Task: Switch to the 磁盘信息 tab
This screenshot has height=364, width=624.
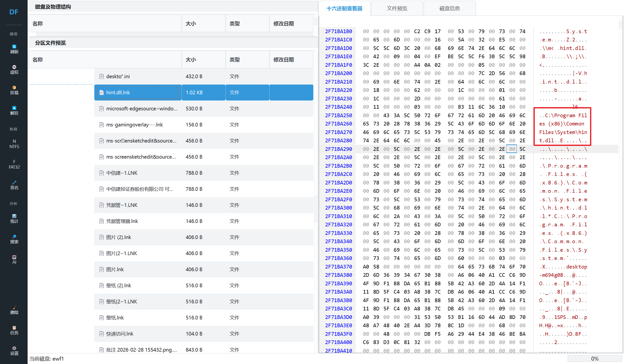Action: [x=449, y=9]
